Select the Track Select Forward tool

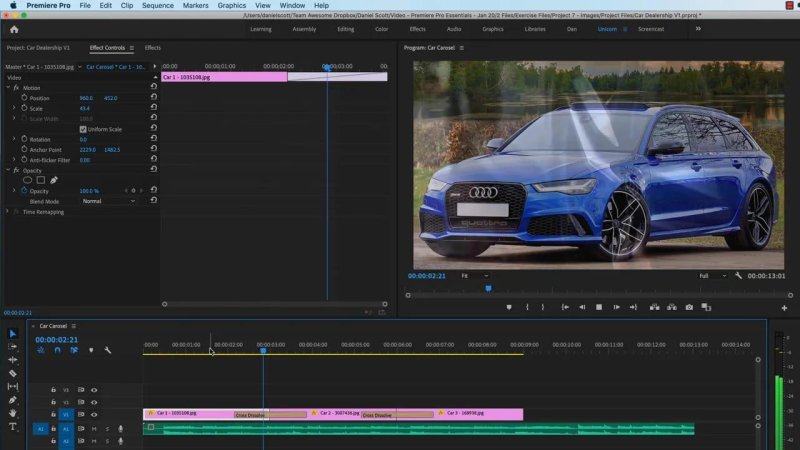[13, 346]
